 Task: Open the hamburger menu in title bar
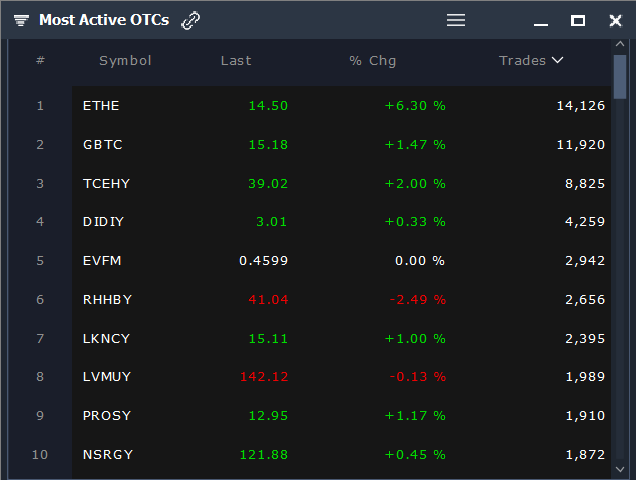pos(456,20)
